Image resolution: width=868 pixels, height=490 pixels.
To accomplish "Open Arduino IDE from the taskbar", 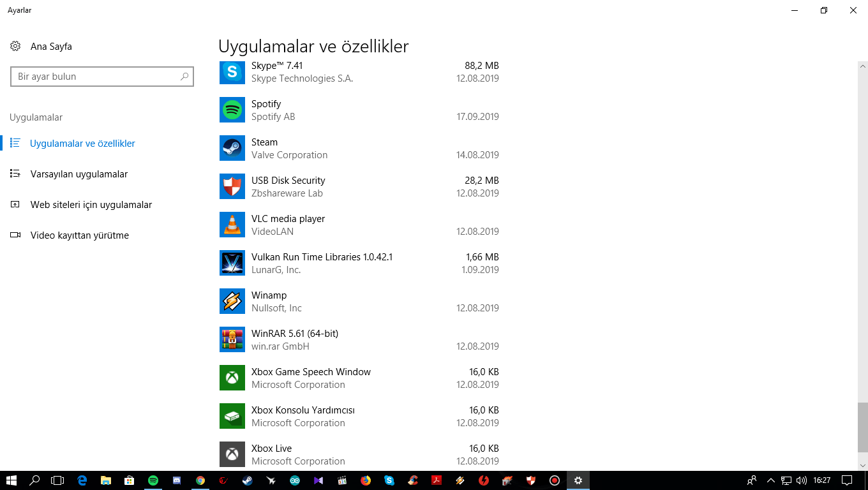I will click(x=295, y=480).
